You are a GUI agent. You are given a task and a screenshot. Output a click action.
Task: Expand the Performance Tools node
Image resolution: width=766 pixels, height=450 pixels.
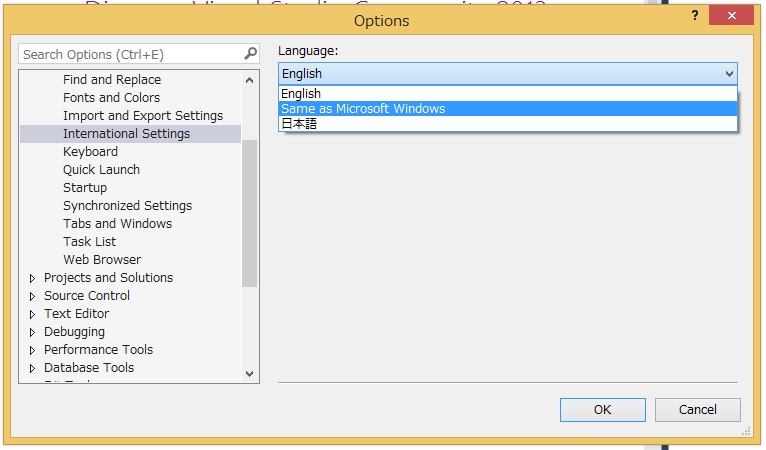click(32, 350)
